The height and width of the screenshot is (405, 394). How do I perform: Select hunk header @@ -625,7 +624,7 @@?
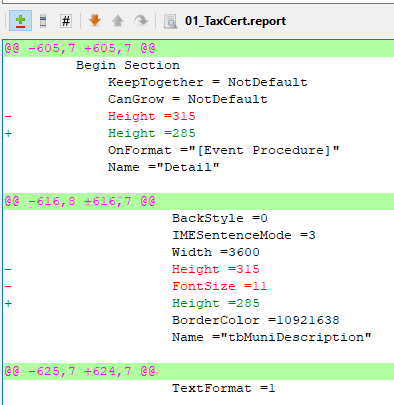pos(199,371)
